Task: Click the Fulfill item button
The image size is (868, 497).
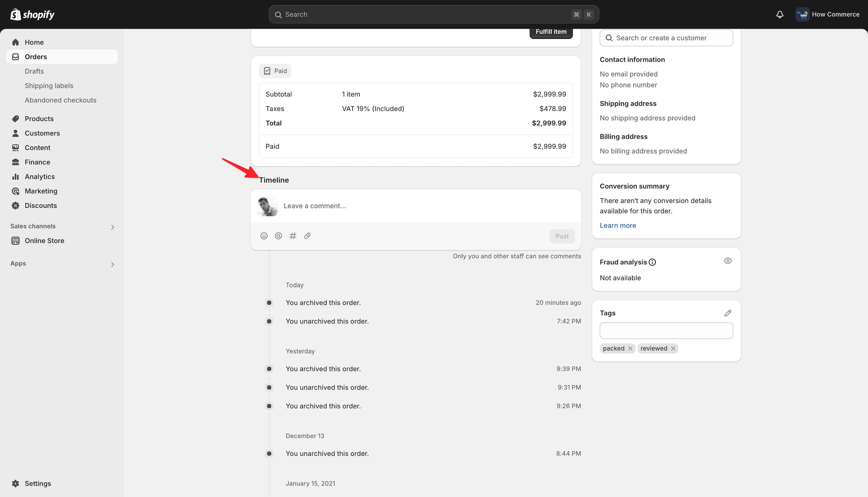Action: tap(551, 32)
